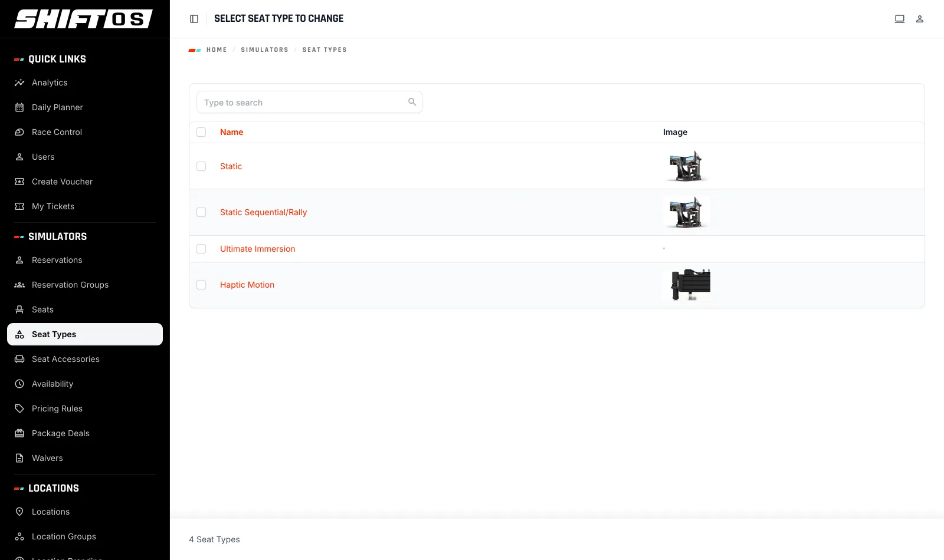Viewport: 944px width, 560px height.
Task: Click the Seats chair icon
Action: click(19, 309)
